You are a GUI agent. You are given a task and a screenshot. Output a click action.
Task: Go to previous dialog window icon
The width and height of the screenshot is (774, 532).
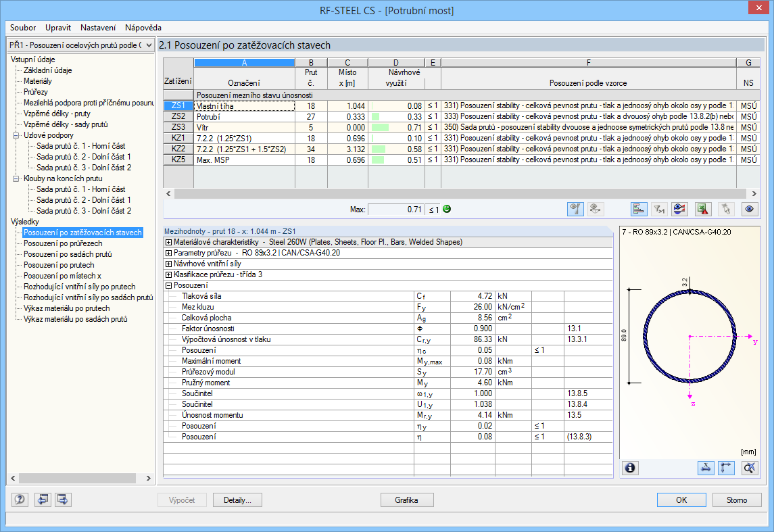click(x=43, y=500)
